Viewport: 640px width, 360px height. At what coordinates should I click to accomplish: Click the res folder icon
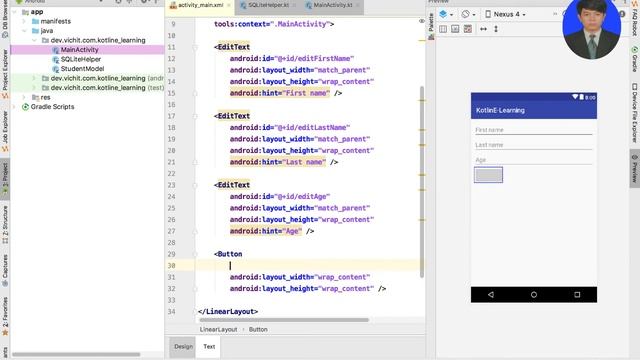[36, 98]
